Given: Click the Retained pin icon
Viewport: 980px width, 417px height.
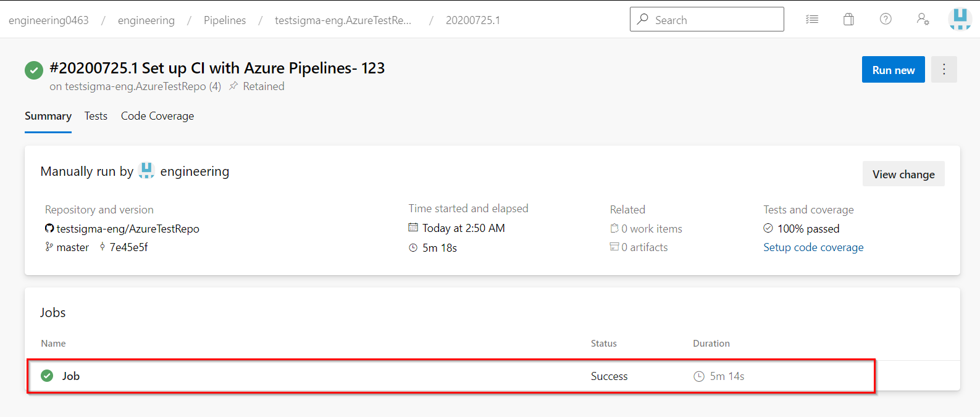Looking at the screenshot, I should [233, 86].
